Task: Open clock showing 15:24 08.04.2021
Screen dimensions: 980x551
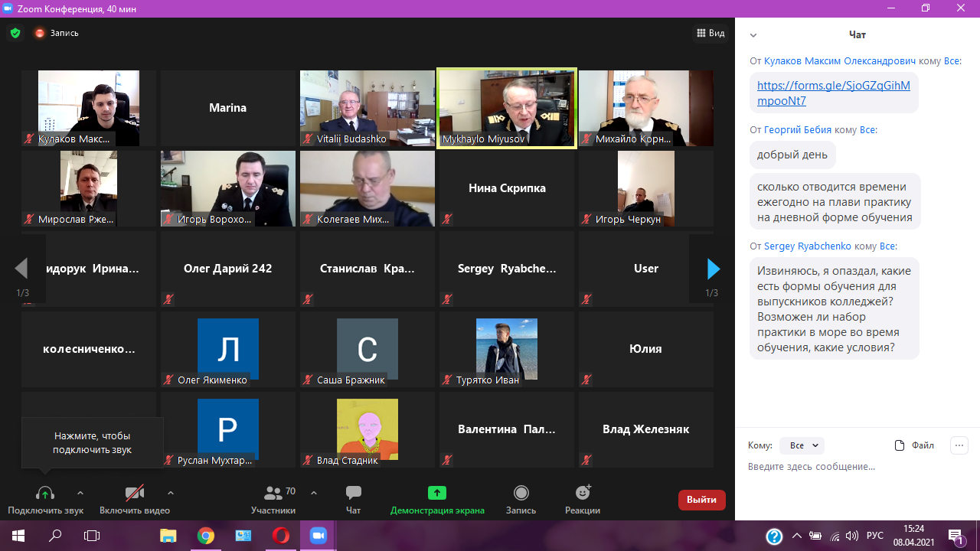Action: [x=913, y=536]
